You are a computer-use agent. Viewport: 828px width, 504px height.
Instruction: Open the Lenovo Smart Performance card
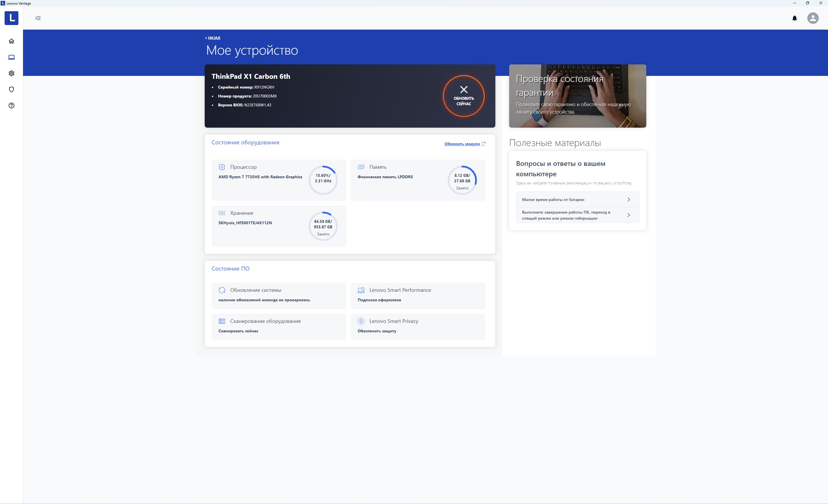(418, 296)
